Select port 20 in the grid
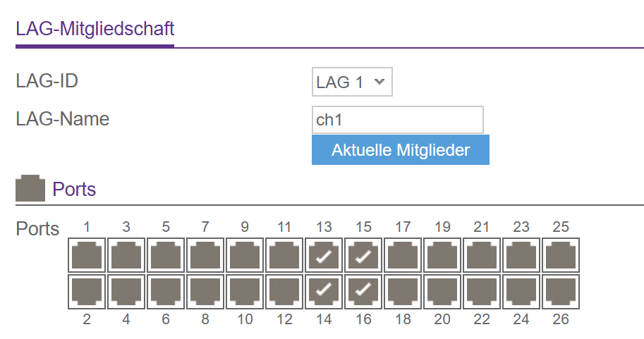 tap(442, 291)
